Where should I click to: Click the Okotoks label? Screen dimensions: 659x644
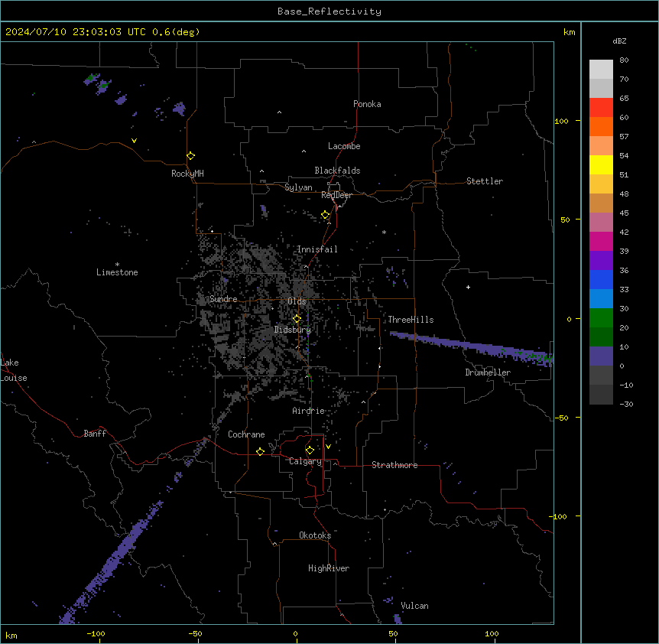[315, 535]
